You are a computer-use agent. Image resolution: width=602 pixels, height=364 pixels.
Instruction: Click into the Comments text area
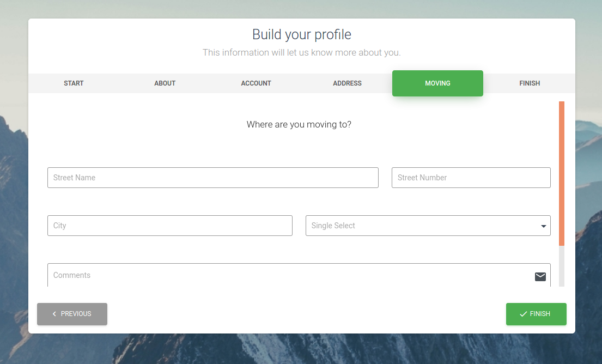click(299, 275)
